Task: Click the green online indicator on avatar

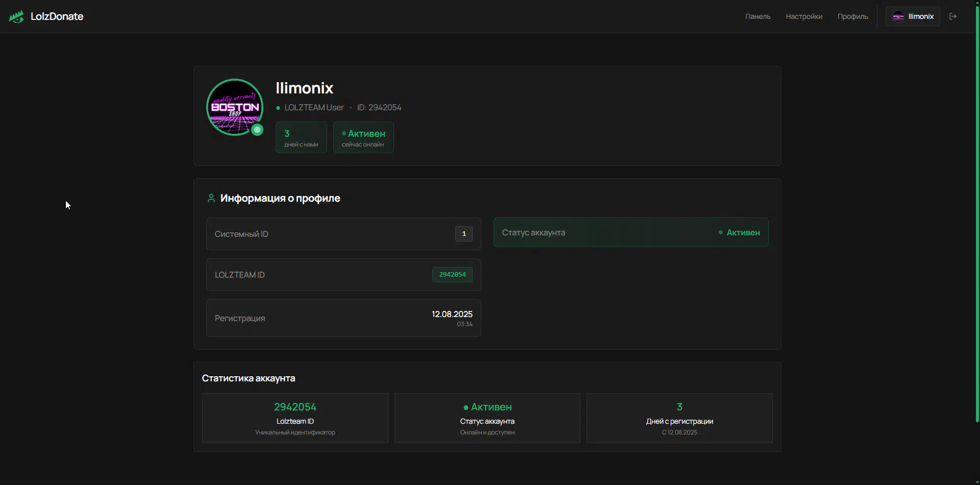Action: click(257, 130)
